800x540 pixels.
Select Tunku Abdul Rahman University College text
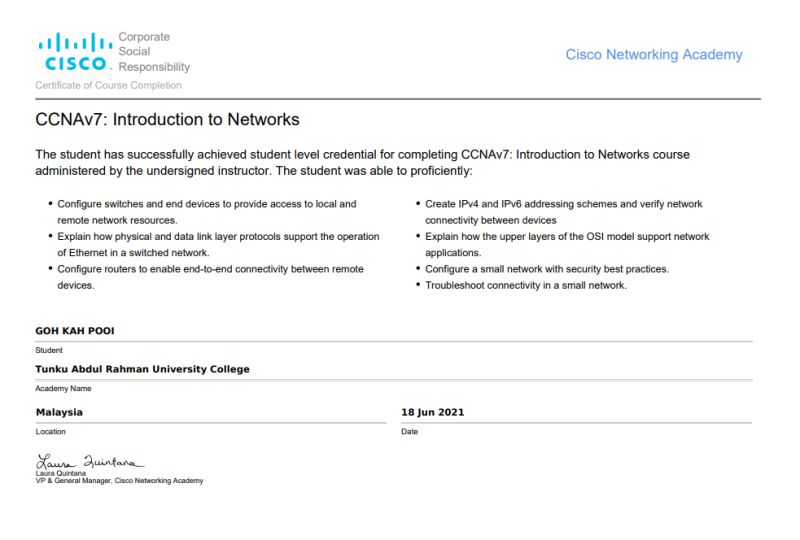(142, 369)
